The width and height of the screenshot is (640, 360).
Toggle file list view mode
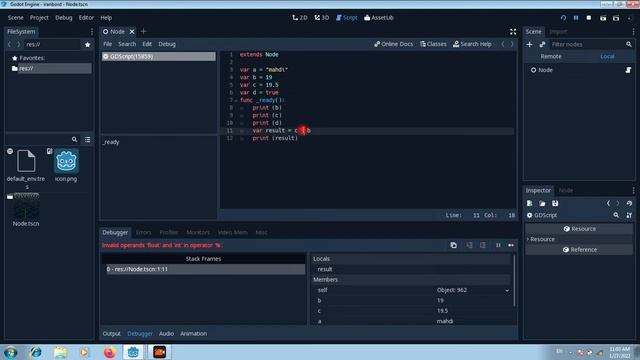point(87,140)
